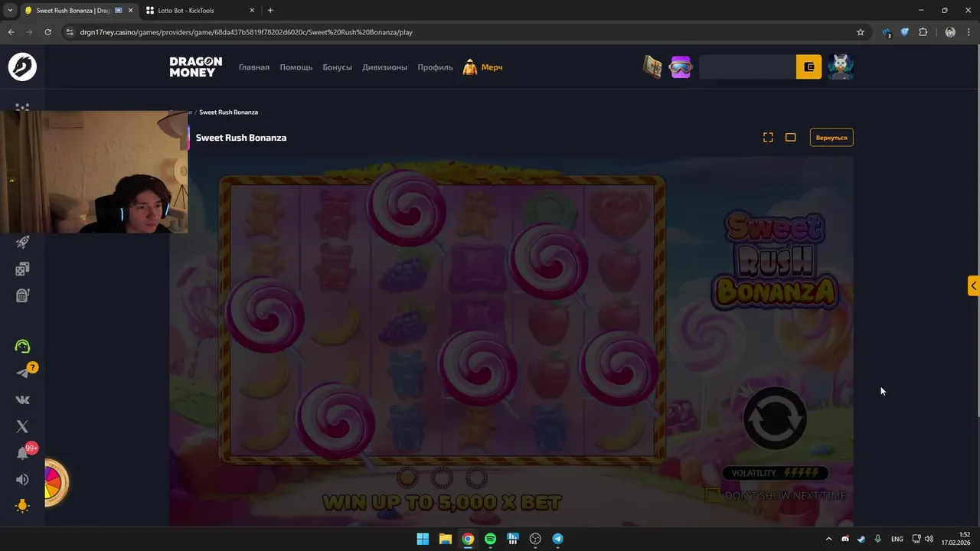Viewport: 980px width, 551px height.
Task: Click the browser address bar URL
Action: (247, 32)
